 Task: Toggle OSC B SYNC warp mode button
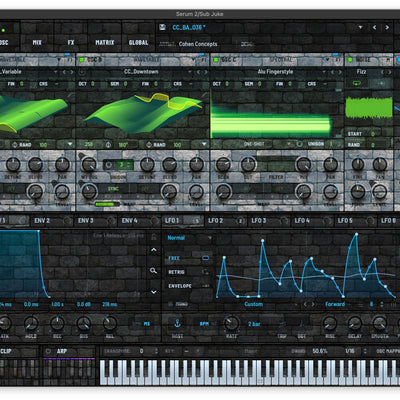click(x=113, y=189)
